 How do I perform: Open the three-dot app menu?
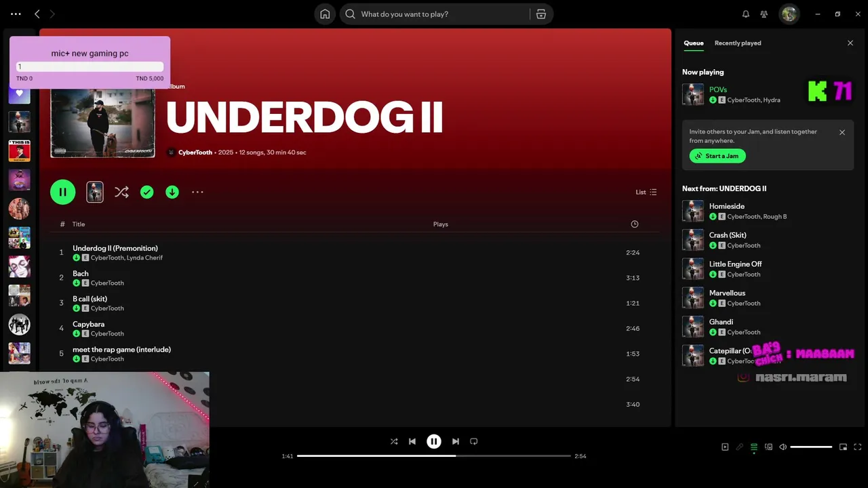16,14
